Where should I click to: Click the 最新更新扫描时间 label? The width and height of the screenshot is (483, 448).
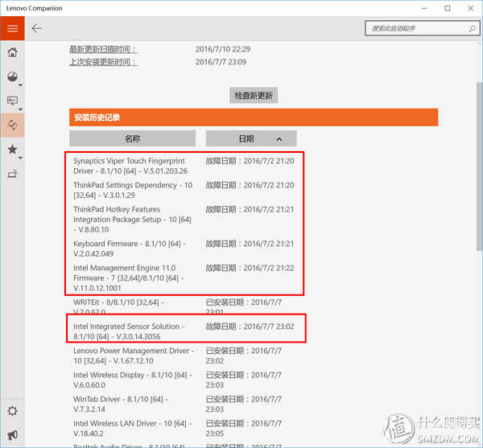103,49
